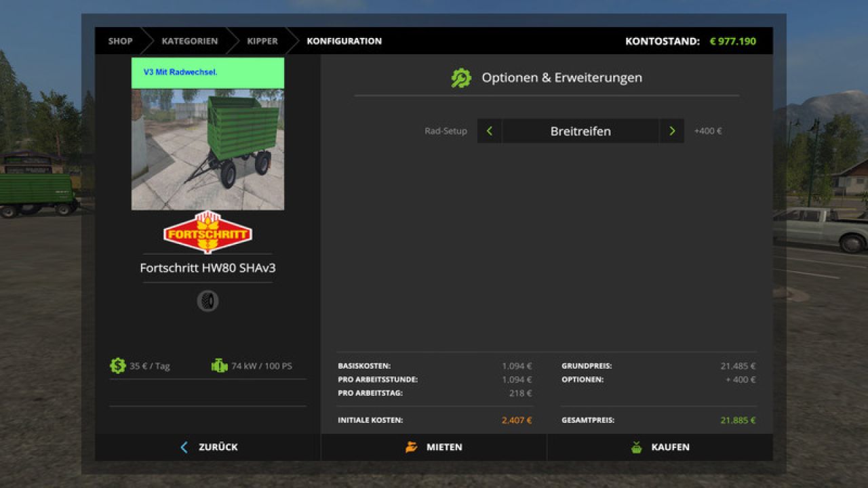The width and height of the screenshot is (868, 488).
Task: Open the Kategorien breadcrumb
Action: (189, 41)
